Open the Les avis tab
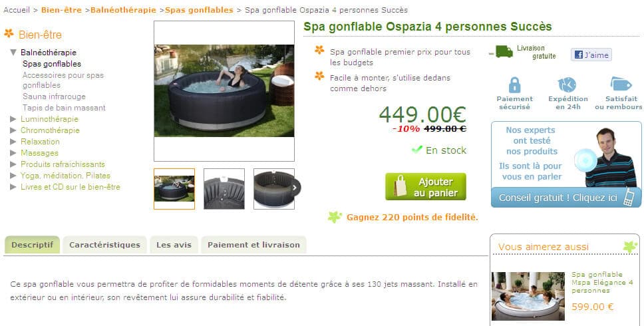The height and width of the screenshot is (326, 644). pyautogui.click(x=174, y=245)
